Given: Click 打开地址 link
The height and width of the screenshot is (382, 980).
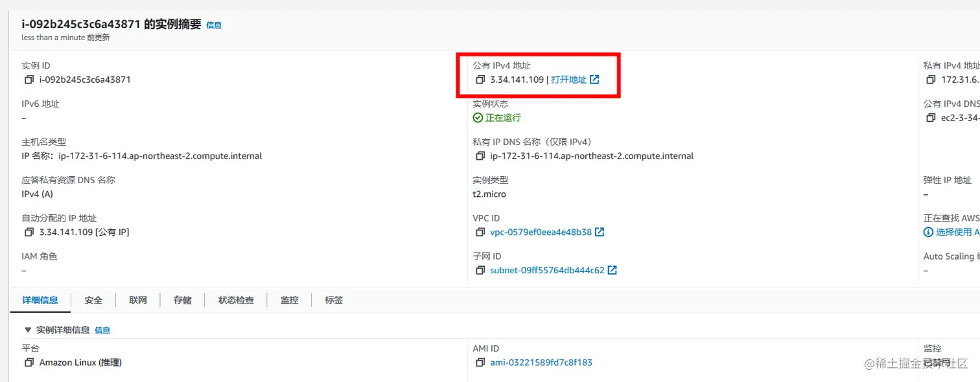Looking at the screenshot, I should pos(568,80).
